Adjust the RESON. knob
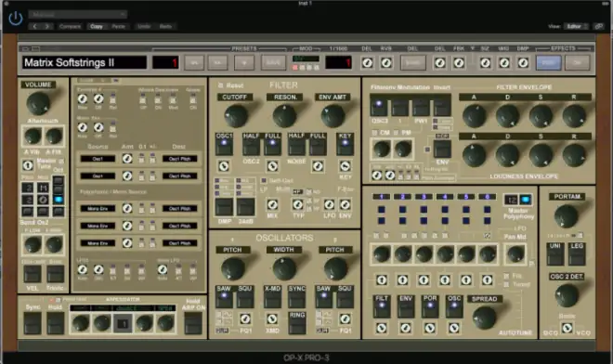 pyautogui.click(x=284, y=116)
